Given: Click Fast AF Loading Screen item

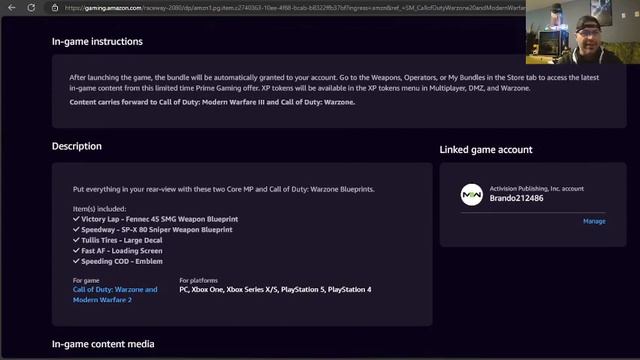Looking at the screenshot, I should click(122, 251).
